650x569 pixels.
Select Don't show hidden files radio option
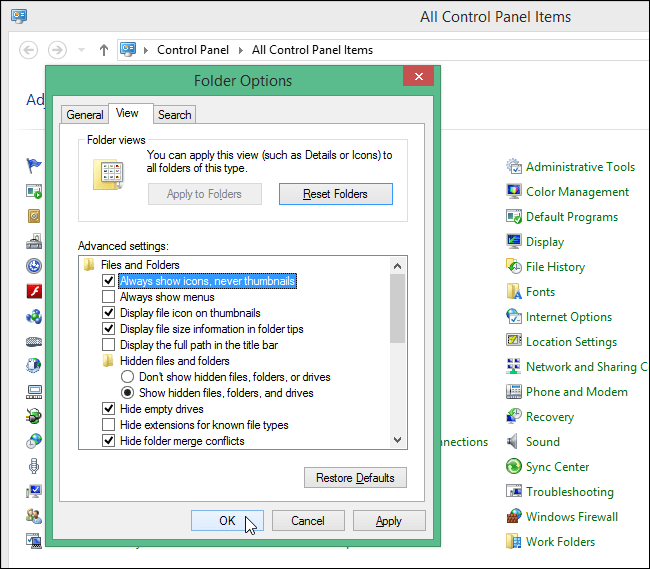[x=128, y=377]
